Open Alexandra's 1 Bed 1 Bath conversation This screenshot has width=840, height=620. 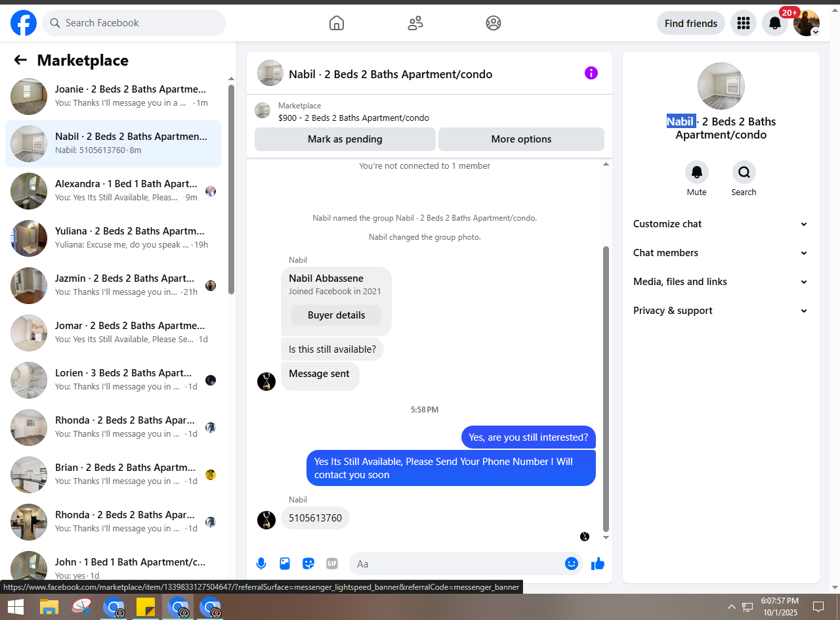[113, 191]
